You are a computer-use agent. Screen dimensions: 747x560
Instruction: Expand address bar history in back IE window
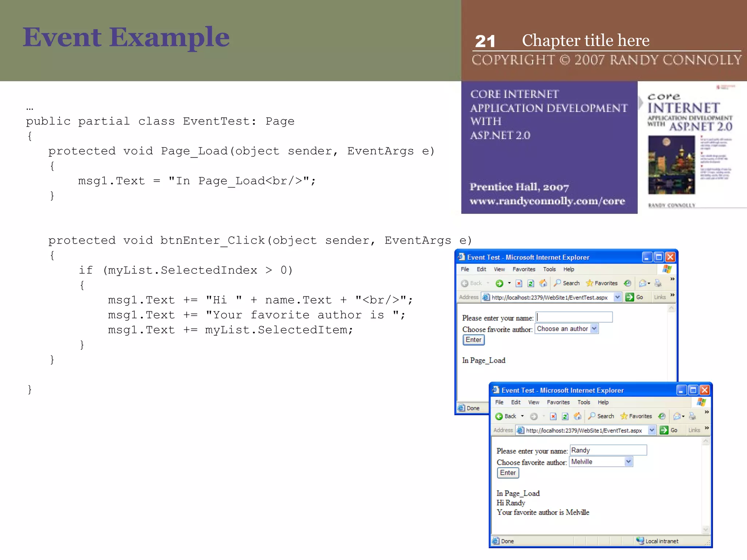618,297
